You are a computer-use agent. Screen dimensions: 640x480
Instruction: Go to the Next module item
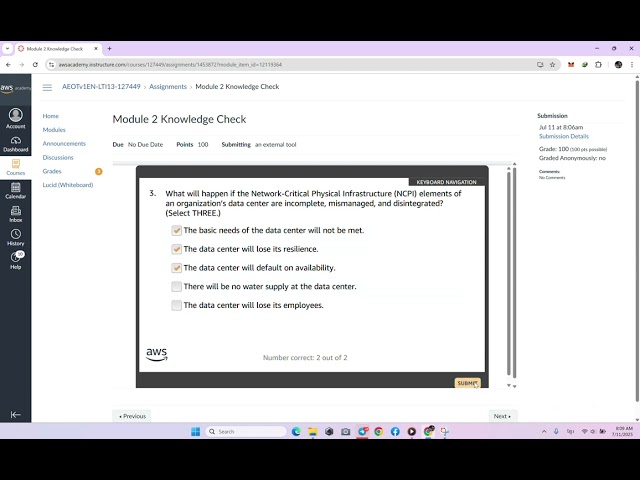pyautogui.click(x=503, y=416)
